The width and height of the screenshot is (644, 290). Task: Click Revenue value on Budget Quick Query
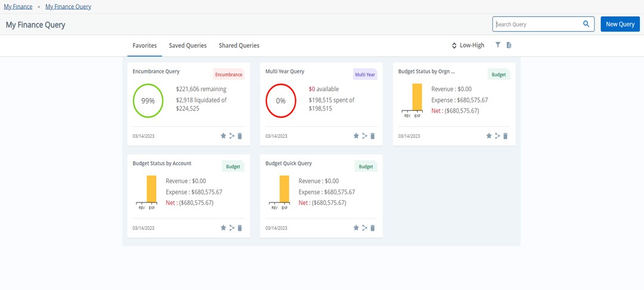point(332,181)
